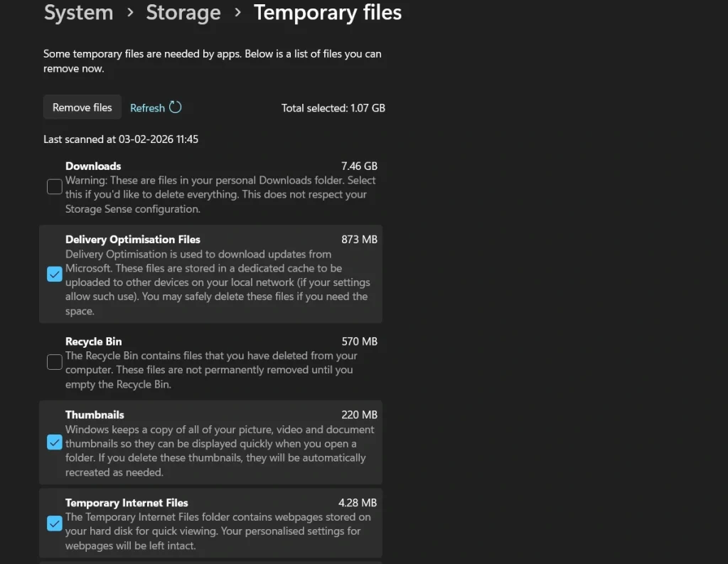Screen dimensions: 728x564
Task: Uncheck the Delivery Optimisation Files checkbox
Action: [x=54, y=274]
